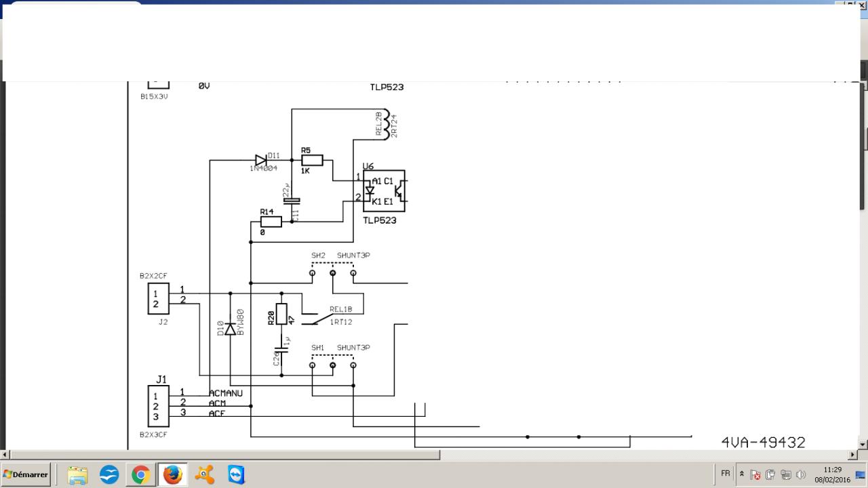Viewport: 868px width, 488px height.
Task: Open Action Center flag notification
Action: pyautogui.click(x=756, y=474)
